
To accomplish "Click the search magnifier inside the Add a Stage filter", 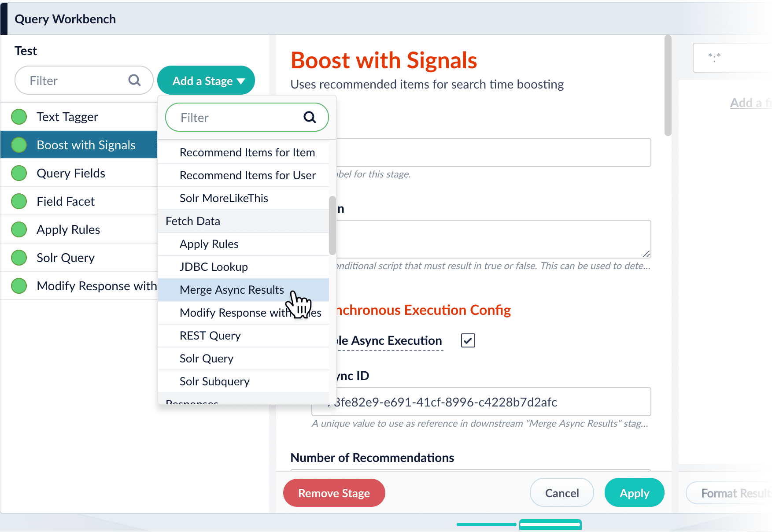I will [x=310, y=117].
